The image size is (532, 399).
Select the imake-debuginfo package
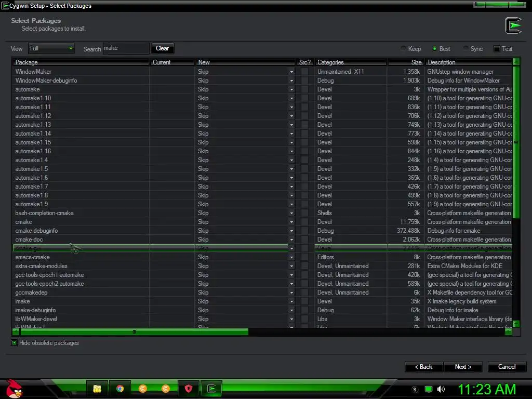(36, 310)
